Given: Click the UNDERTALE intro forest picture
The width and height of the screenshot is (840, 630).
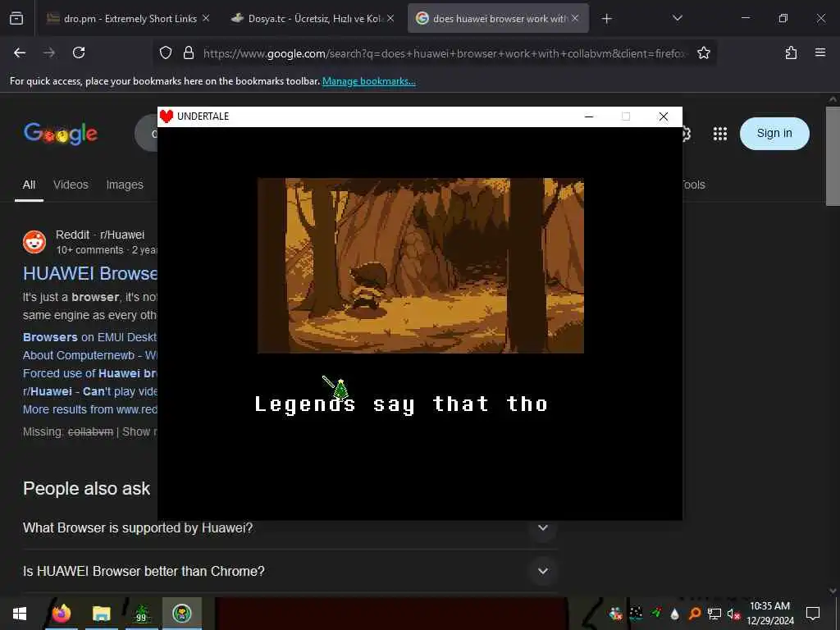Looking at the screenshot, I should coord(421,266).
